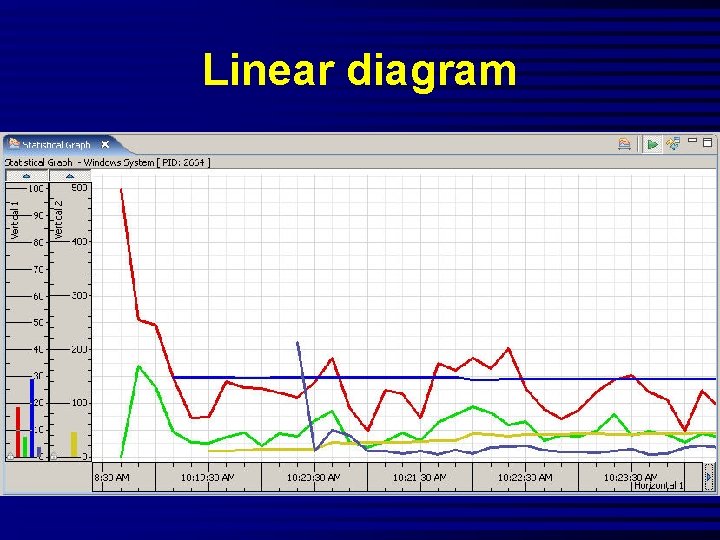Collapse the Vertical 2 axis arrow
Image resolution: width=720 pixels, height=540 pixels.
[70, 176]
